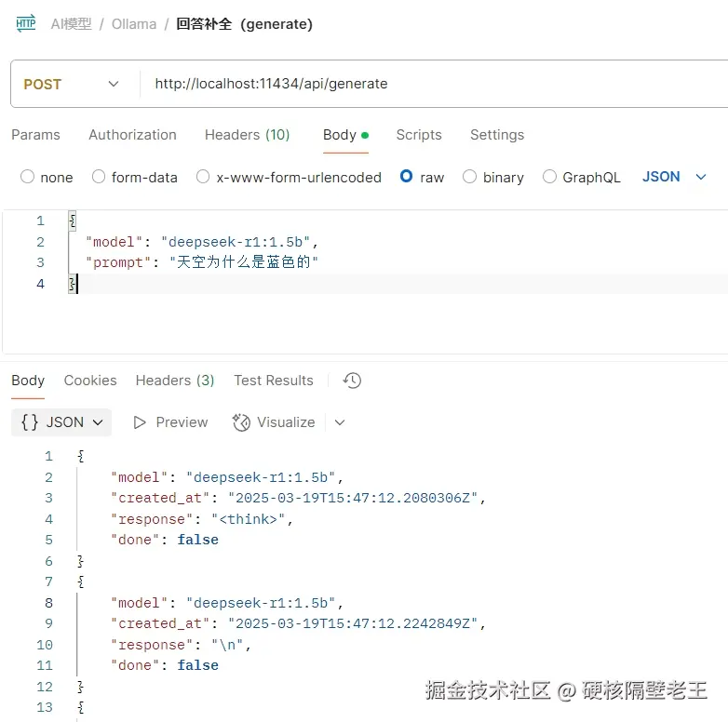Select the form-data radio option
Image resolution: width=728 pixels, height=722 pixels.
click(x=98, y=177)
